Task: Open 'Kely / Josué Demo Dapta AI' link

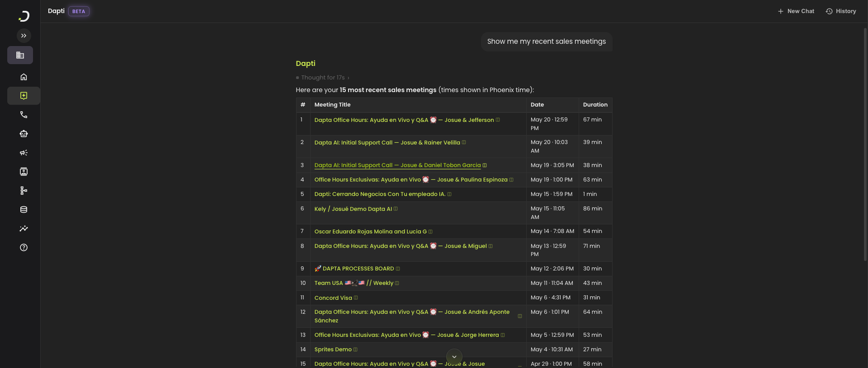Action: 353,209
